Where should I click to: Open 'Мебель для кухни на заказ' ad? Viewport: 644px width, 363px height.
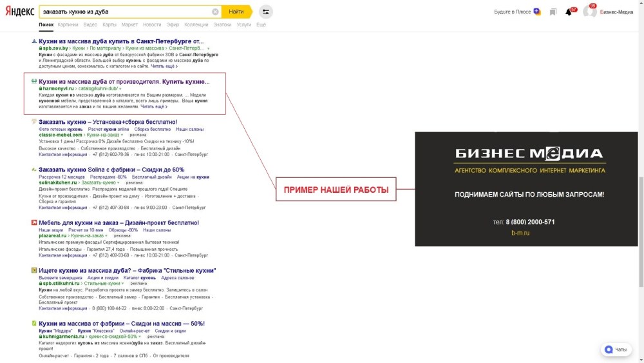click(118, 222)
